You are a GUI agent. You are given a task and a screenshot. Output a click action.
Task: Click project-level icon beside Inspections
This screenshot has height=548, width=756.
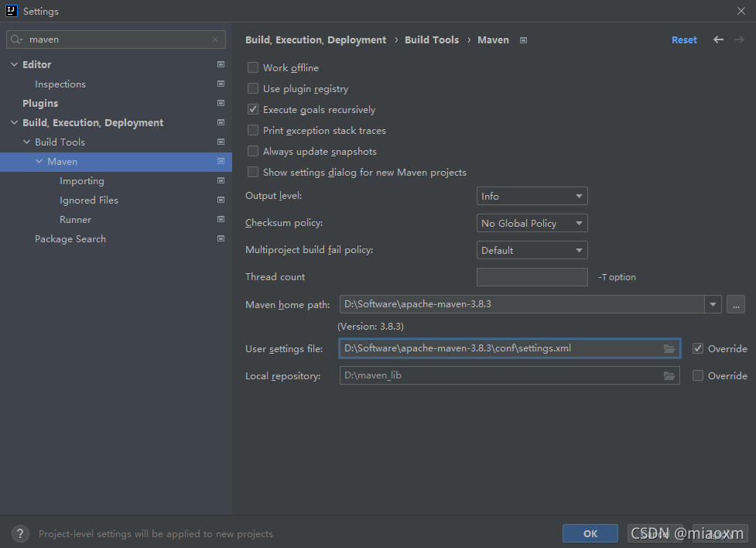click(x=221, y=84)
